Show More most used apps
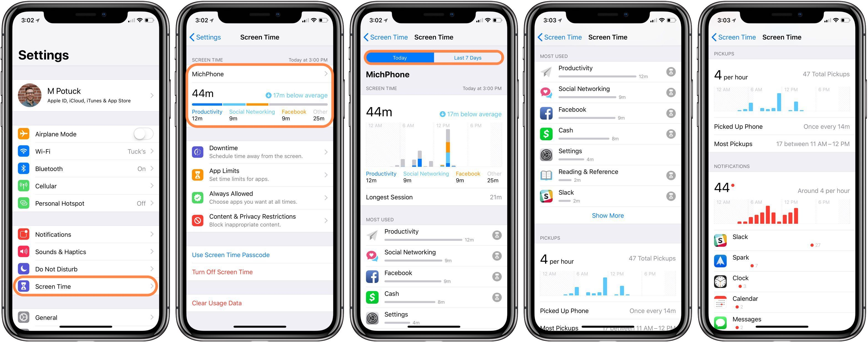868x342 pixels. coord(607,216)
